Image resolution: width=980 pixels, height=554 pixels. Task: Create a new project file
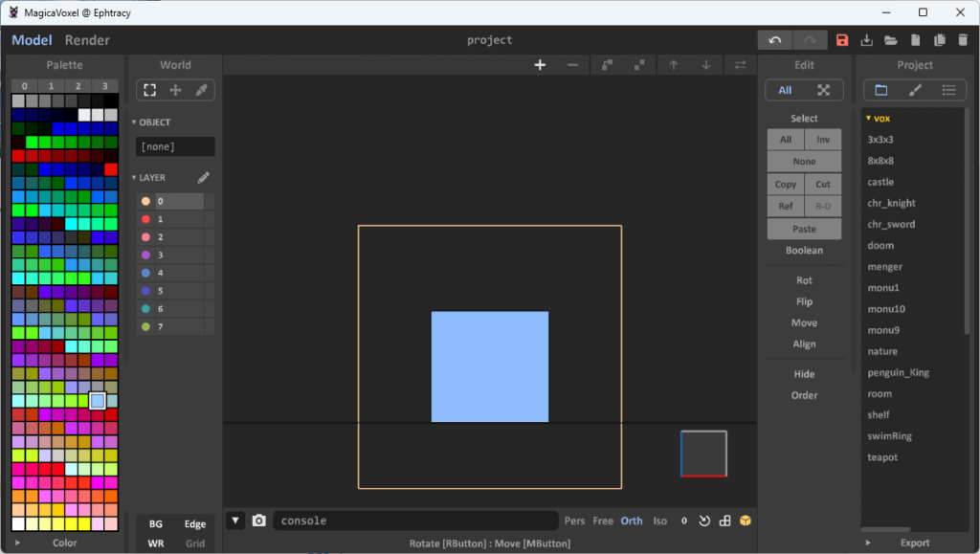[915, 40]
